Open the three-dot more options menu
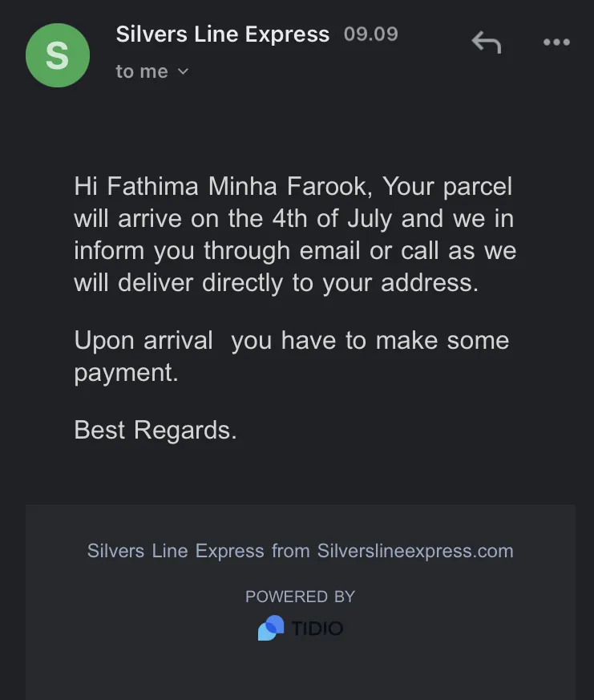Screen dimensions: 594x700 click(556, 42)
